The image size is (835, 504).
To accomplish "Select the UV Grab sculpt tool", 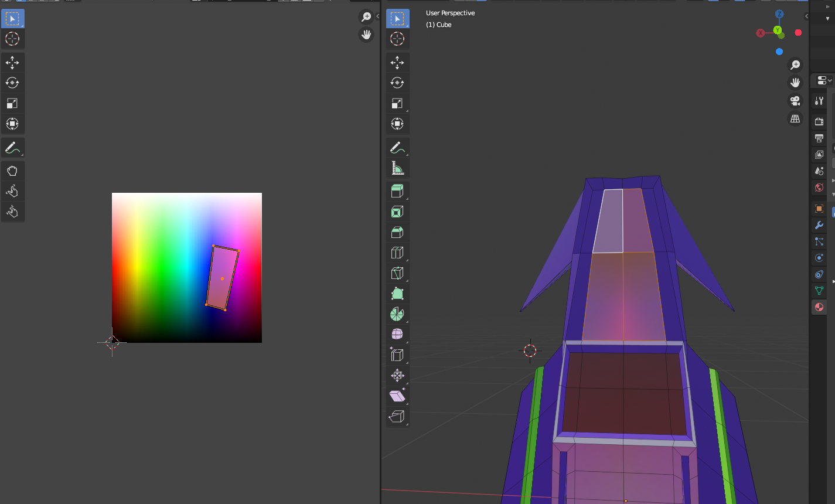I will (x=12, y=171).
